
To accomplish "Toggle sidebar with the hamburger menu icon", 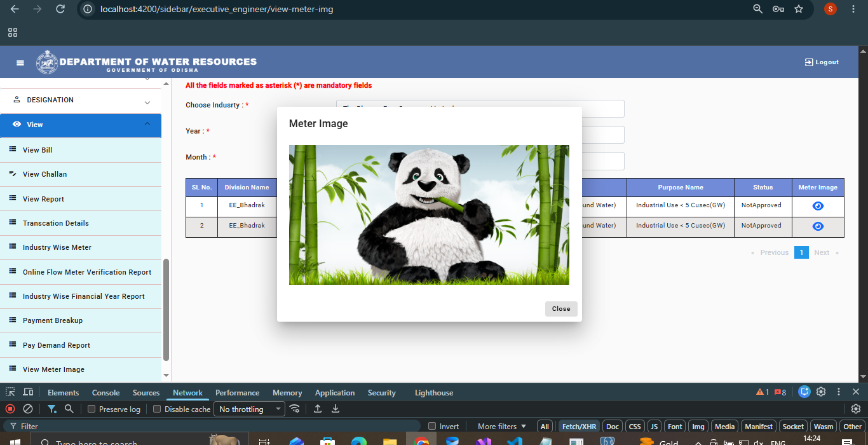I will (20, 62).
